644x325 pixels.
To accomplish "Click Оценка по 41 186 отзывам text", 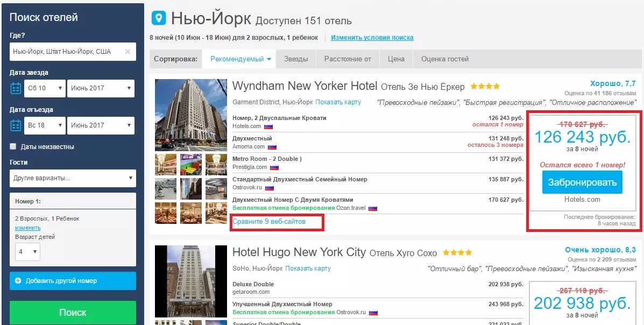I will (x=600, y=94).
